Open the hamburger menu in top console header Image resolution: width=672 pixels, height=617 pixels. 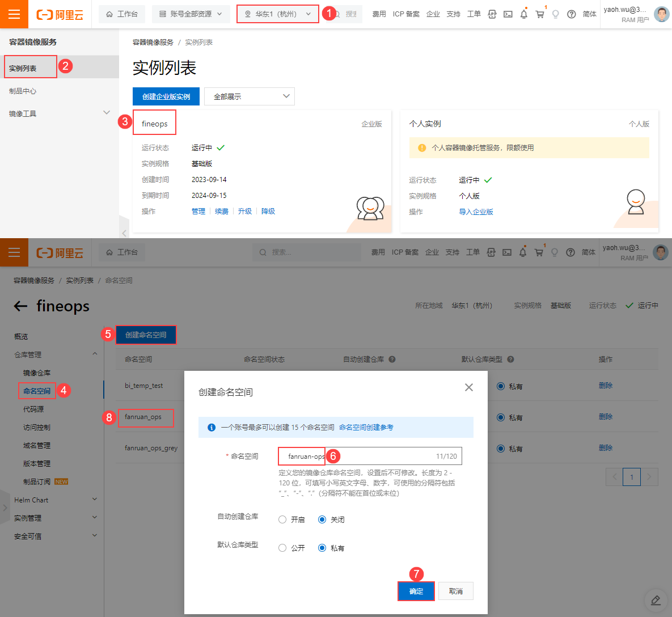14,14
